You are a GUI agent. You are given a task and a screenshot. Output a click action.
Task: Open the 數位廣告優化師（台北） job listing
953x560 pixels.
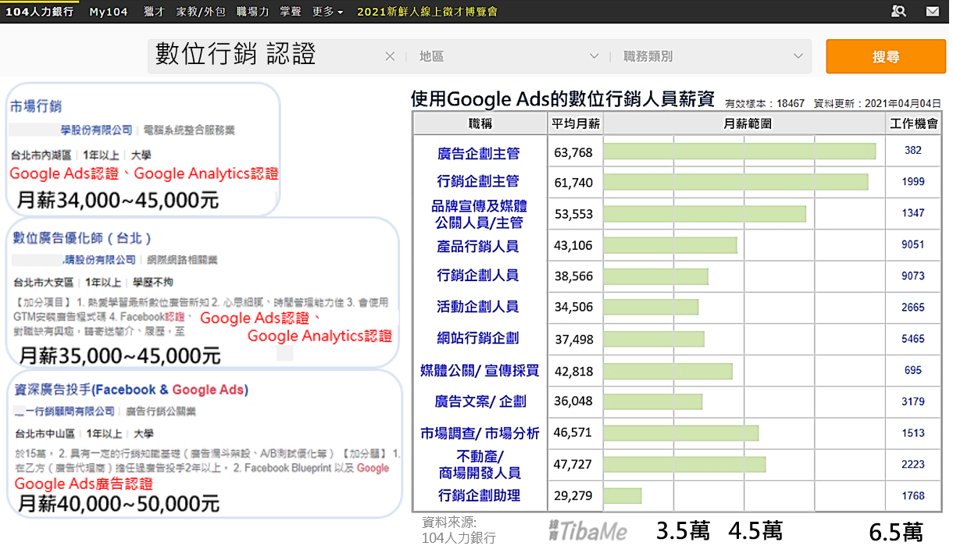pos(82,238)
